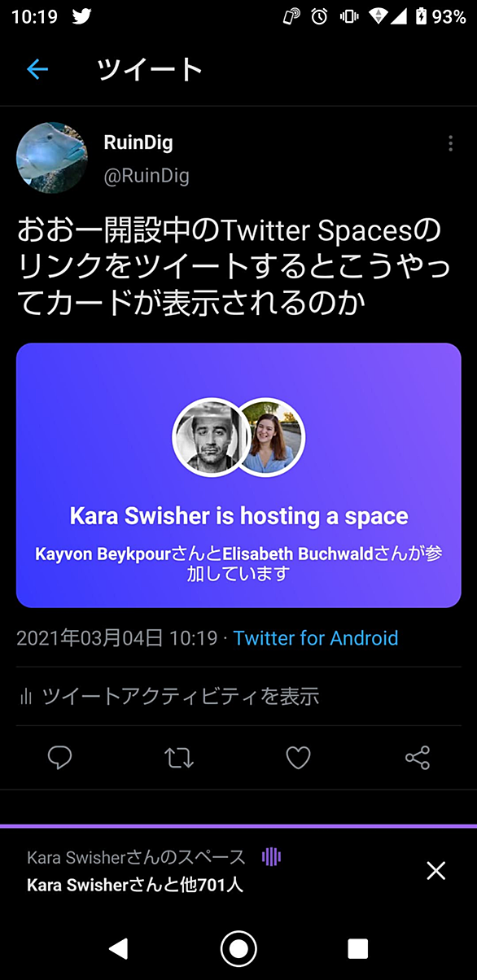Tap Android home circle button

coord(238,948)
